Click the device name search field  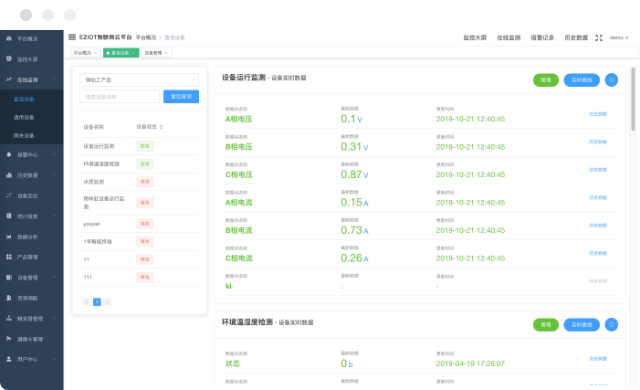(120, 97)
